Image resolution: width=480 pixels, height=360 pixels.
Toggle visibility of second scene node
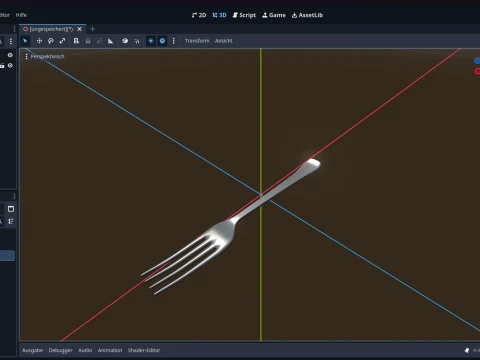[10, 66]
